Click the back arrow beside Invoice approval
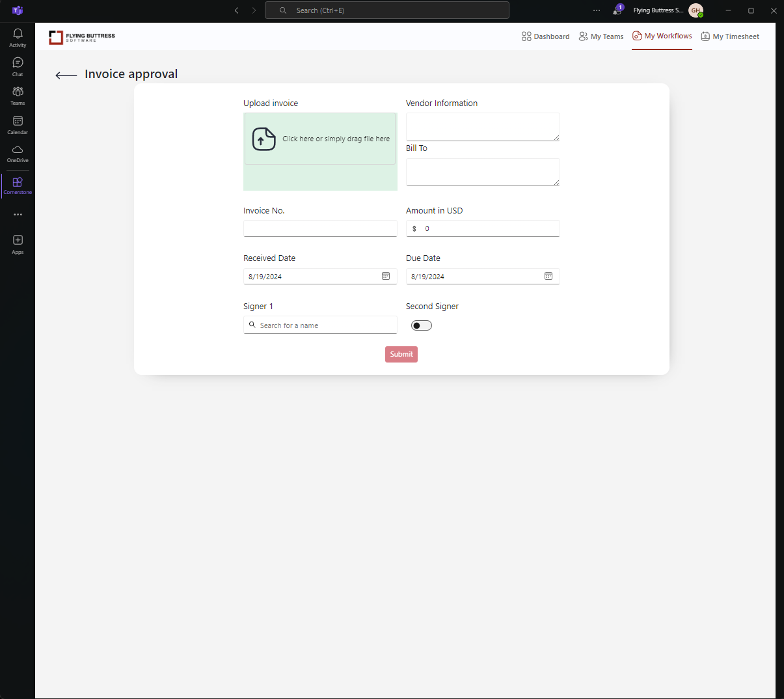This screenshot has width=784, height=699. tap(66, 75)
